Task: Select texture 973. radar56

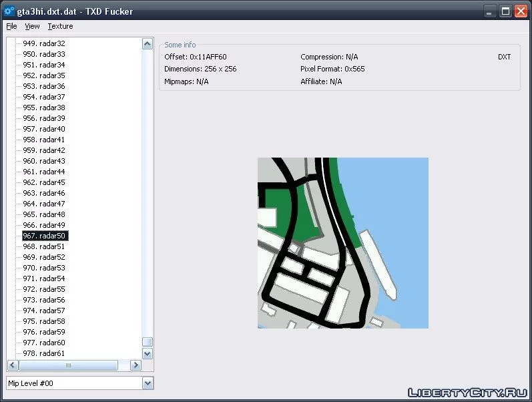Action: click(x=44, y=300)
